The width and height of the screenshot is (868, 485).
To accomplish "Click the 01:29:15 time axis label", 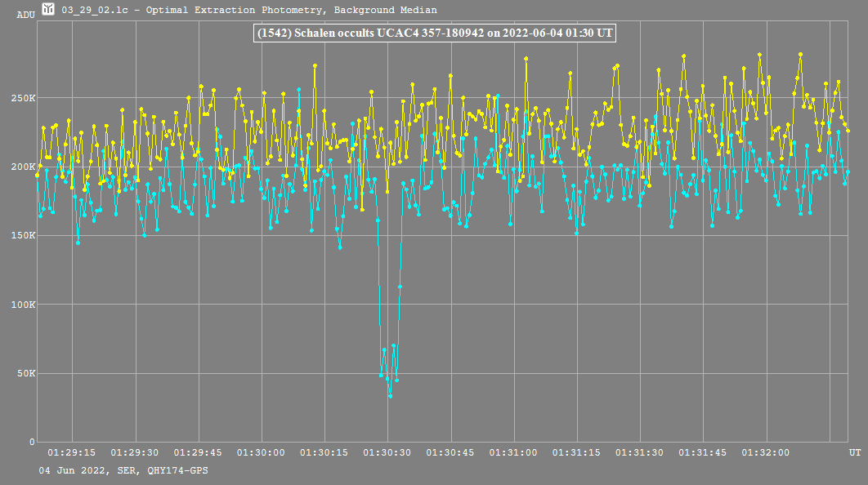I will point(72,452).
